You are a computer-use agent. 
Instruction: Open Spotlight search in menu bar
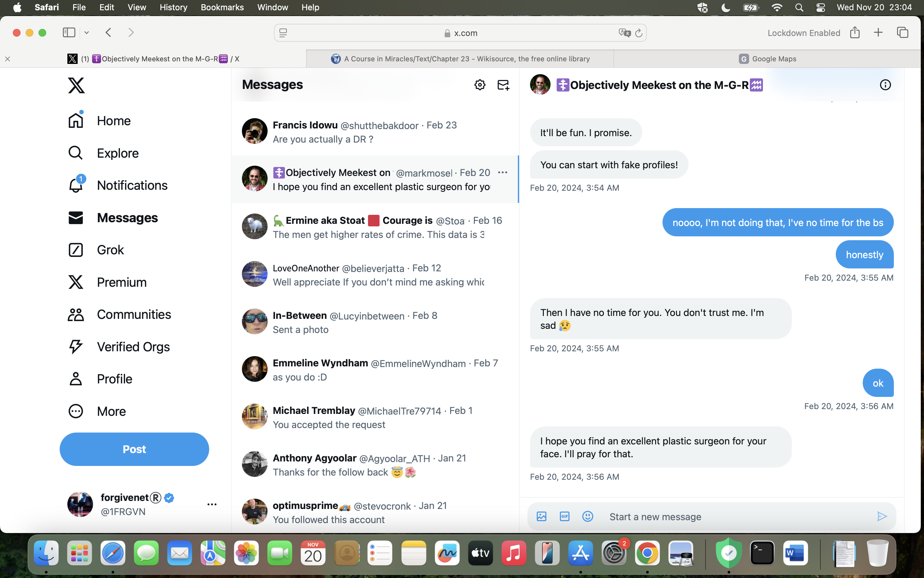tap(799, 7)
